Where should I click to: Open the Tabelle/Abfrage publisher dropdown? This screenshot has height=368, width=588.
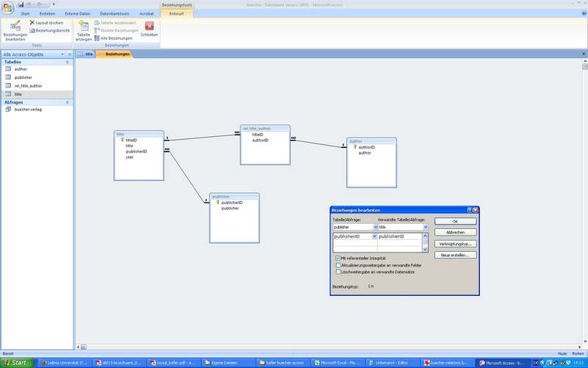(374, 227)
